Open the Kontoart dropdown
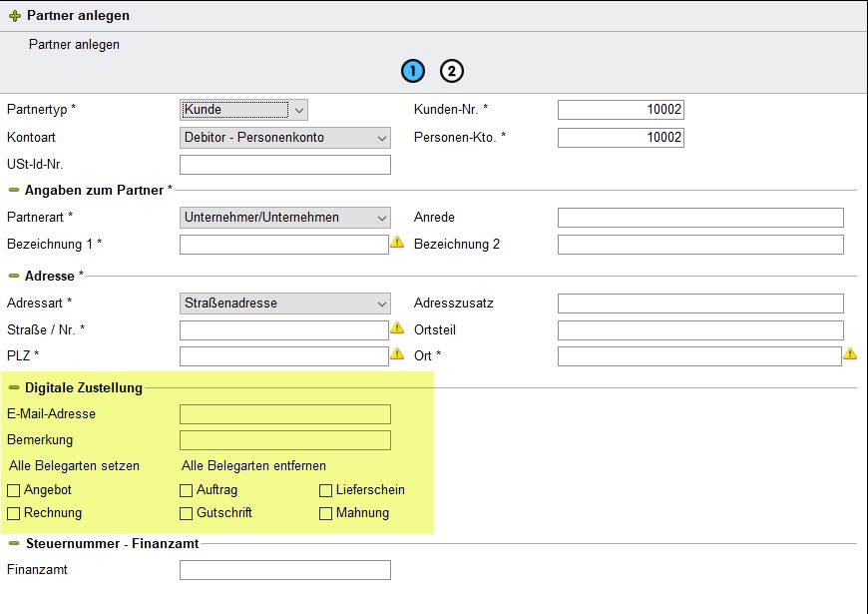Image resolution: width=868 pixels, height=614 pixels. [x=285, y=138]
